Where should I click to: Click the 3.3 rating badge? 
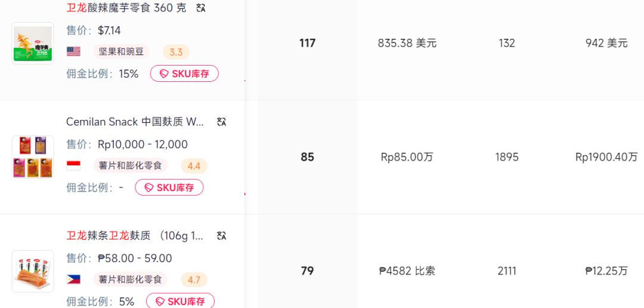click(176, 52)
